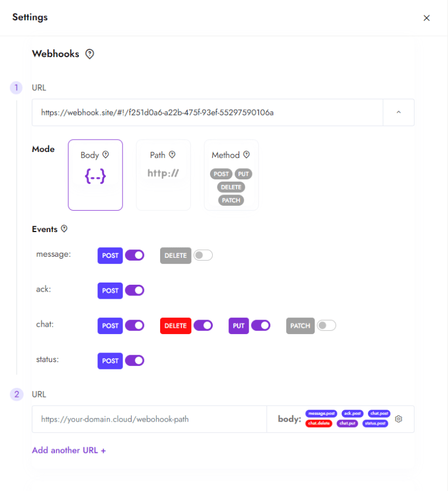
Task: Click the curly braces Body icon
Action: 95,175
